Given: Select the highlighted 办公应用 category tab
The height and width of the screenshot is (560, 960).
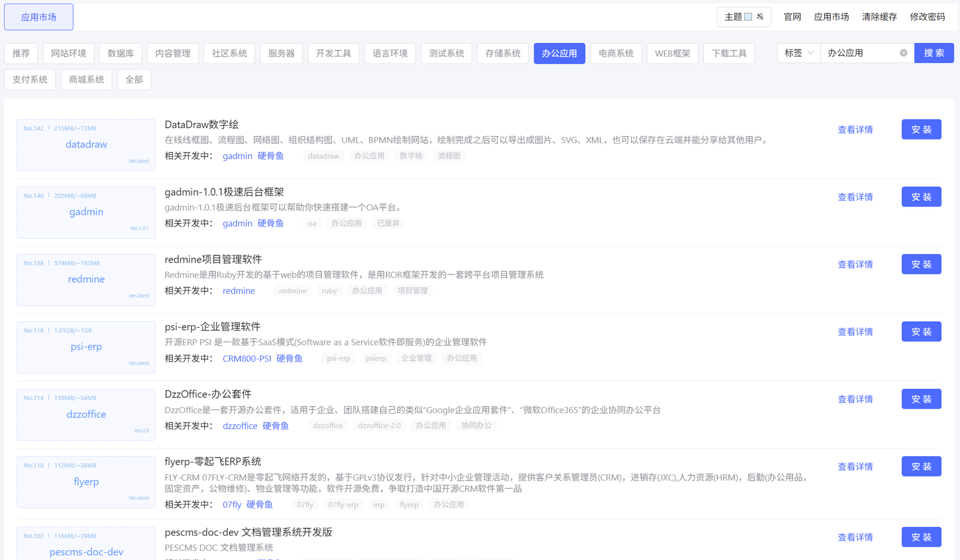Looking at the screenshot, I should [559, 53].
